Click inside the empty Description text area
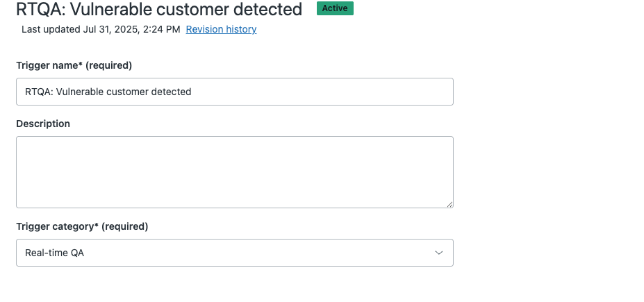644x302 pixels. [x=234, y=171]
